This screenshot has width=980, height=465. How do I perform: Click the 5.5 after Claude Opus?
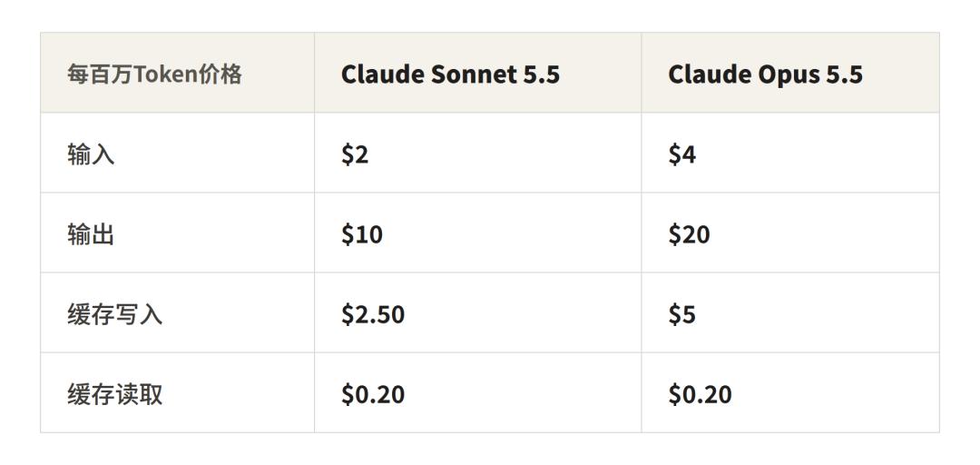click(845, 74)
